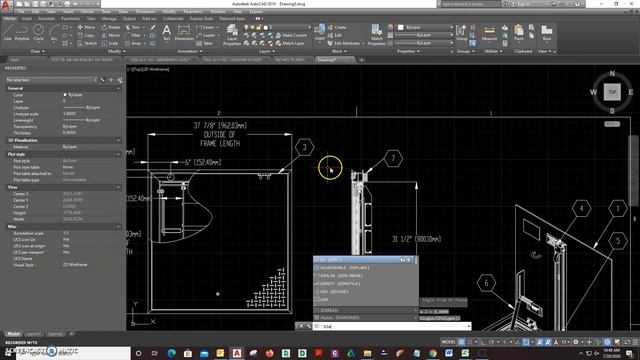
Task: Select the Line tool in Draw panel
Action: coord(8,33)
